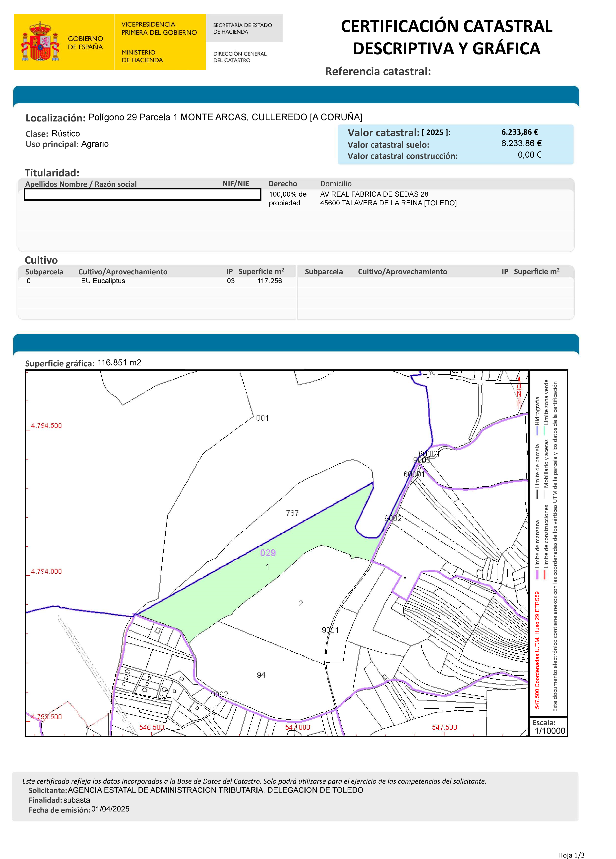The height and width of the screenshot is (859, 616).
Task: Click the red north arrow on map
Action: click(x=519, y=392)
